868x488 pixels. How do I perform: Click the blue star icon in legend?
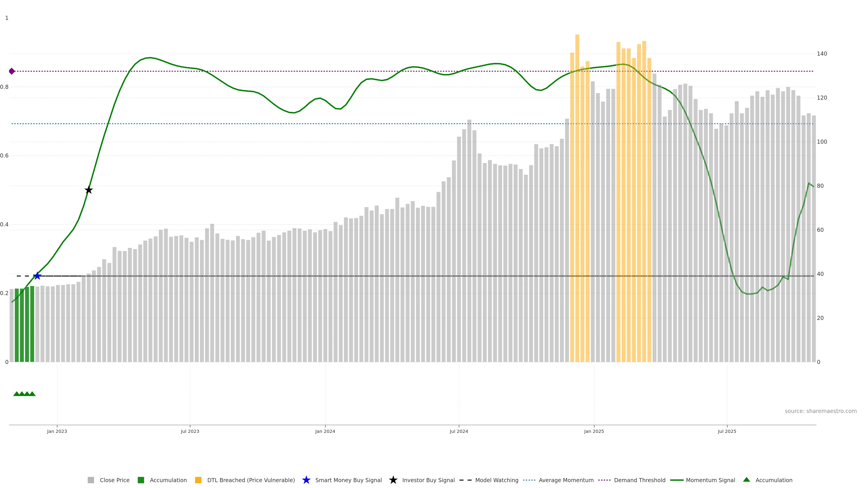(306, 480)
